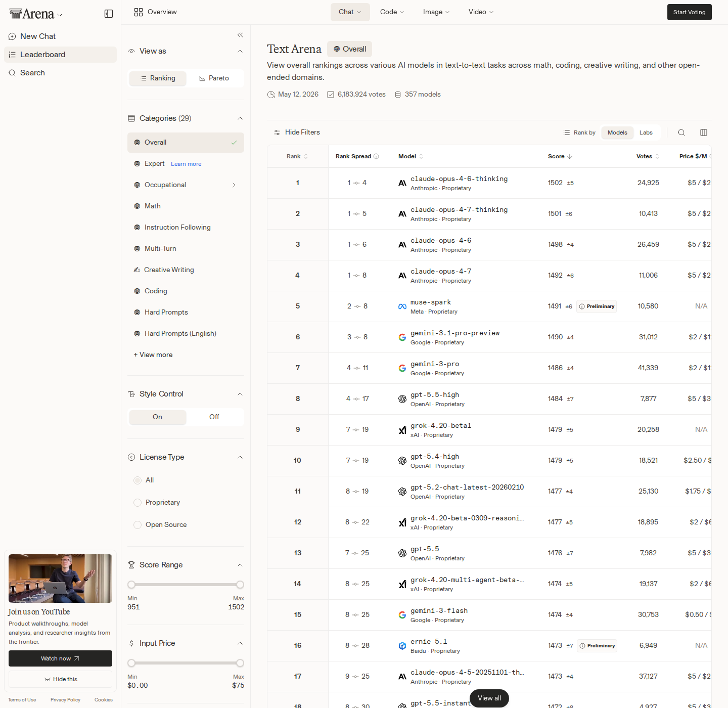Expand the Occupational subcategories arrow
The width and height of the screenshot is (728, 708).
pos(234,185)
